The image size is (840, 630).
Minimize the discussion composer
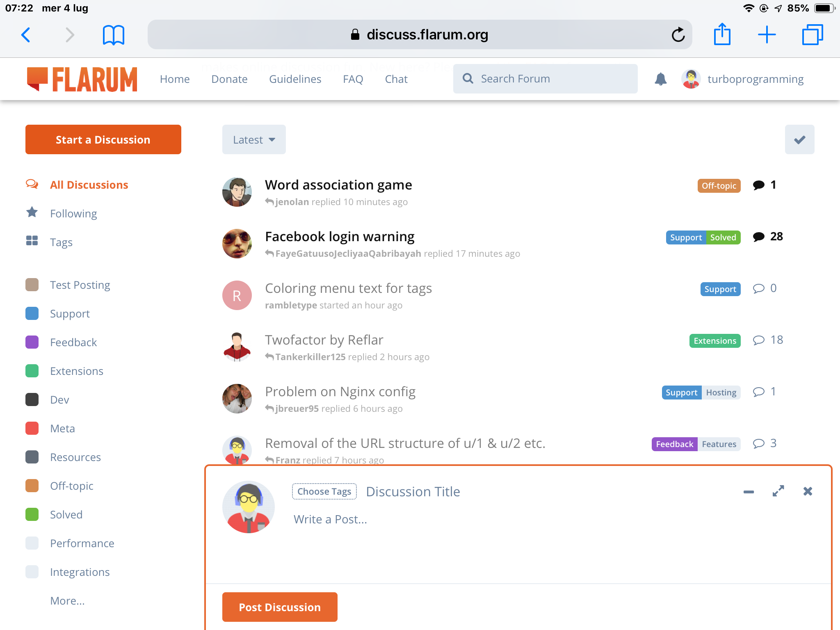pos(749,491)
